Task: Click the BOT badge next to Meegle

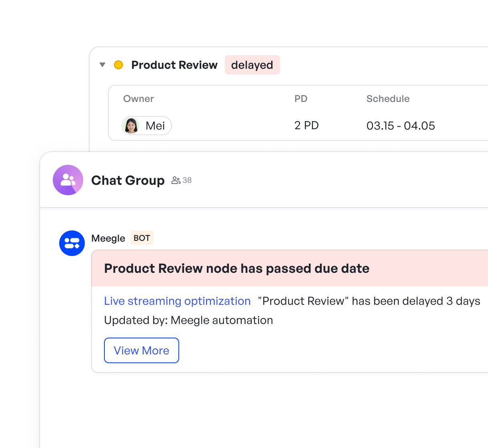Action: 142,238
